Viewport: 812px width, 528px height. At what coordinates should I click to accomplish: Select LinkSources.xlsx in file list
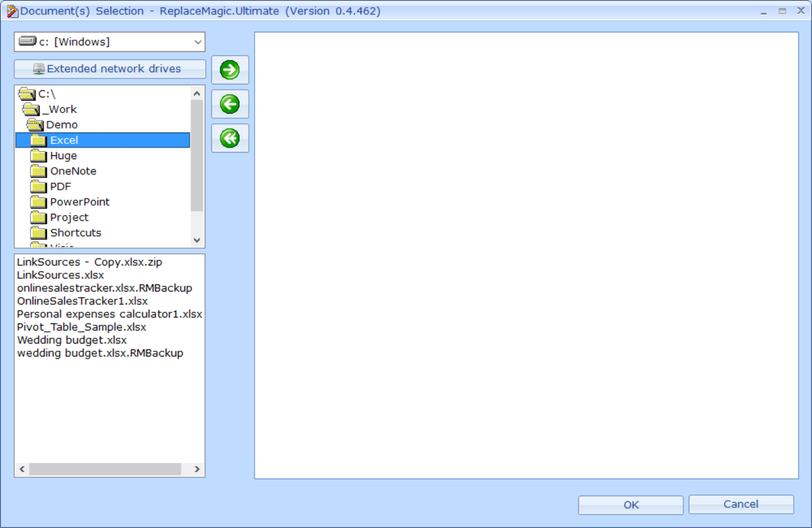click(x=60, y=275)
